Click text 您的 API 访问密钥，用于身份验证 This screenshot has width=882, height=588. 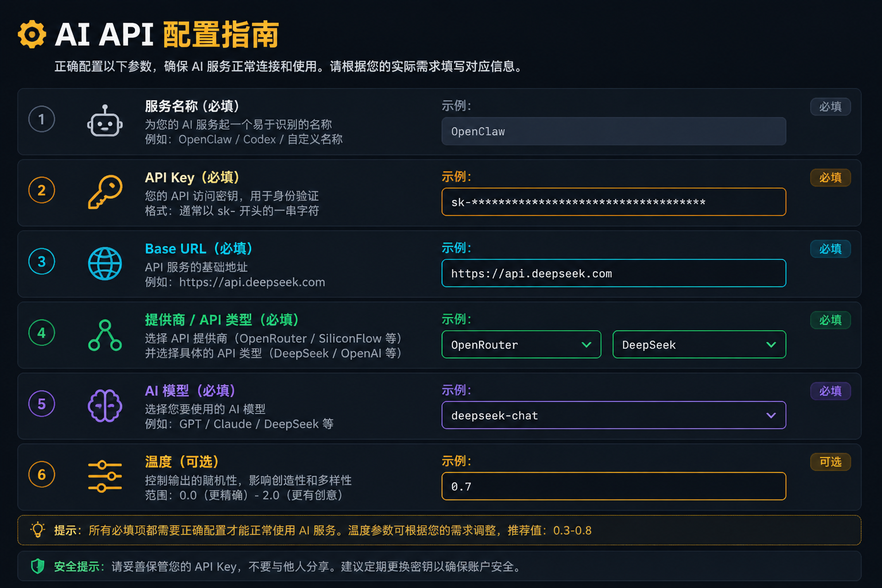(231, 196)
